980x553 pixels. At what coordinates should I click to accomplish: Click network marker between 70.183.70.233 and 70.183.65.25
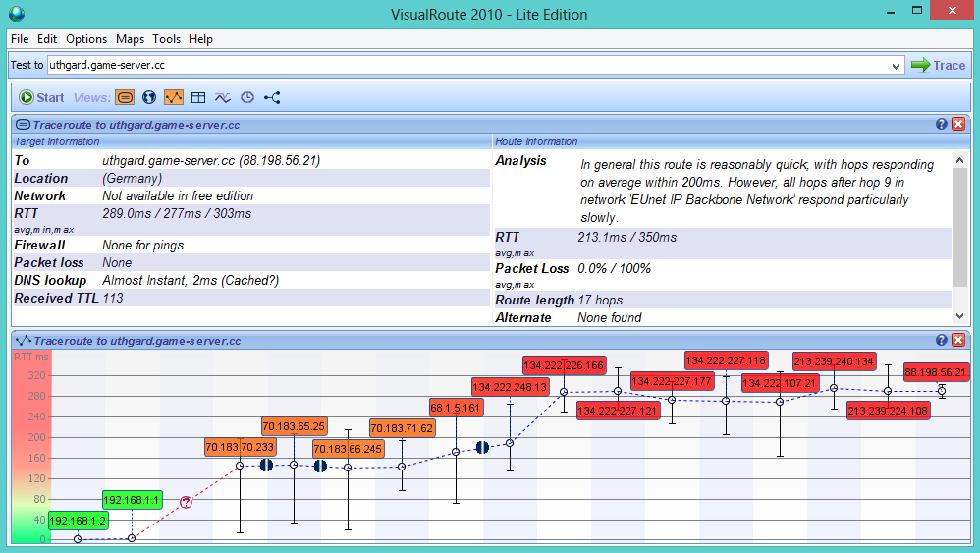(x=266, y=465)
